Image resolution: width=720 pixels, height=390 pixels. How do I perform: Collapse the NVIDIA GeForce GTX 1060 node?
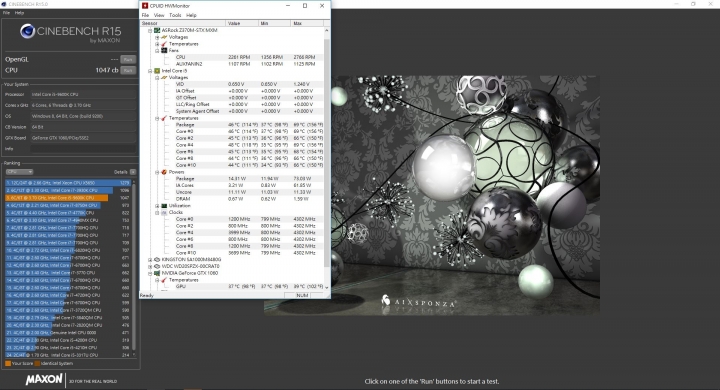click(150, 273)
